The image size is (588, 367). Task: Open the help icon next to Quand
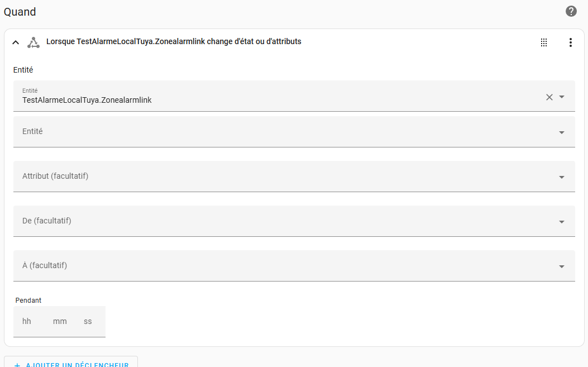coord(571,11)
